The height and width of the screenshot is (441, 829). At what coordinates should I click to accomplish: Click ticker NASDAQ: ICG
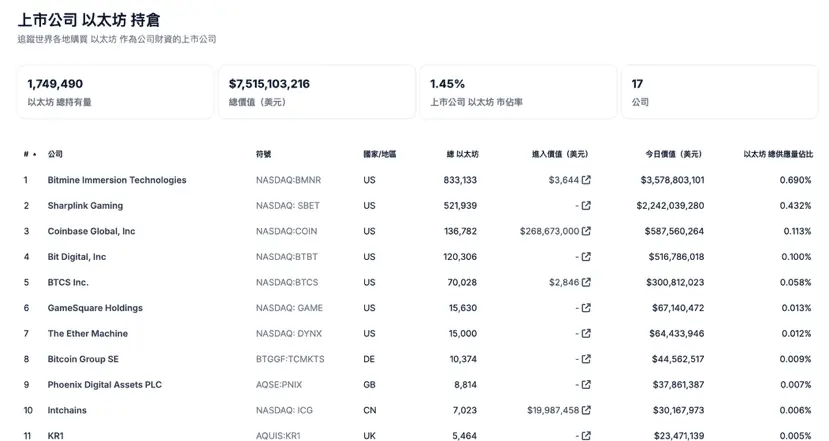(284, 410)
